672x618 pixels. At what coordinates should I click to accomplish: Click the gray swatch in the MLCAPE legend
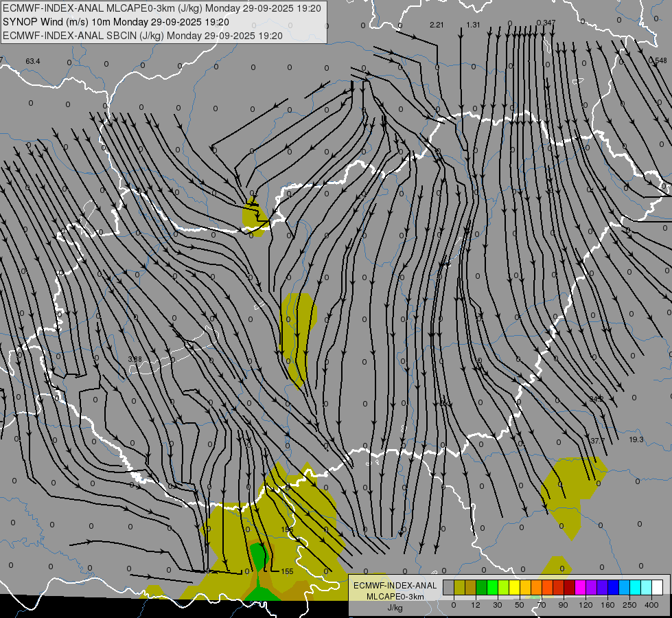point(448,587)
